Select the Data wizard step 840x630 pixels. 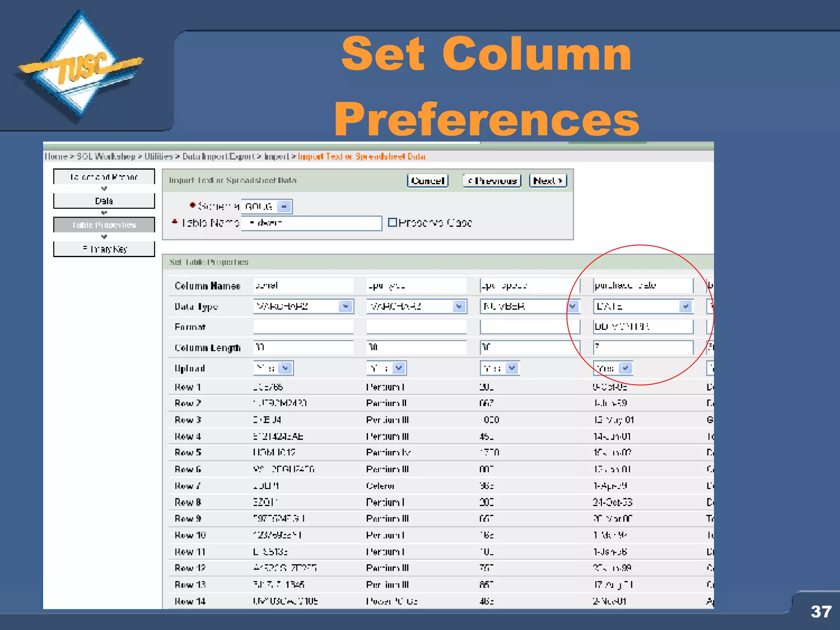pyautogui.click(x=104, y=201)
